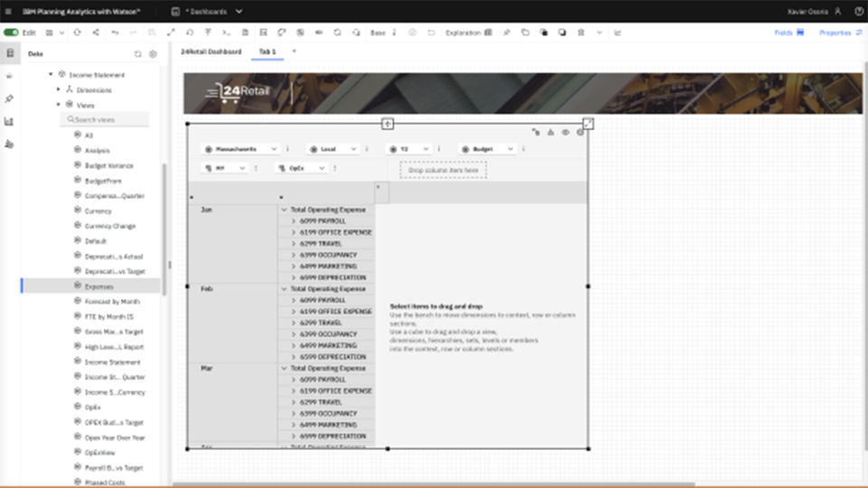Collapse Jan Total Operating Expense row
This screenshot has width=868, height=488.
284,211
